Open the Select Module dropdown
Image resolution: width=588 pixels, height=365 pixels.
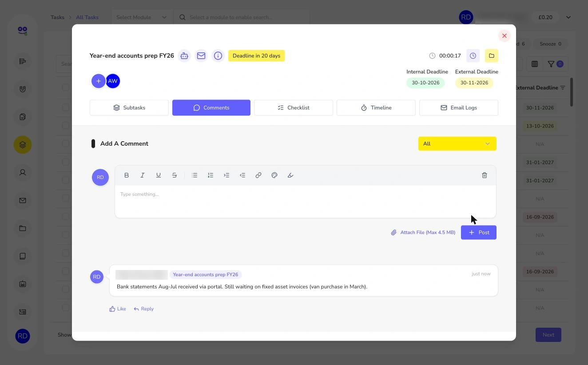click(142, 17)
